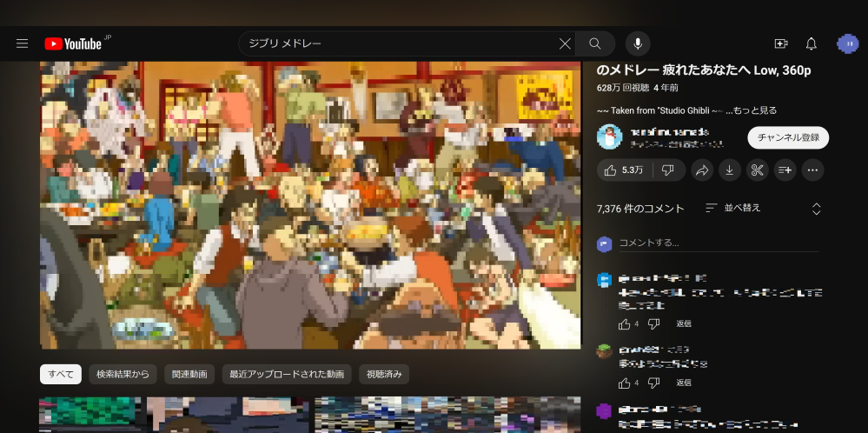Open the purple commenter avatar
Screen dimensions: 868x433
pos(604,411)
